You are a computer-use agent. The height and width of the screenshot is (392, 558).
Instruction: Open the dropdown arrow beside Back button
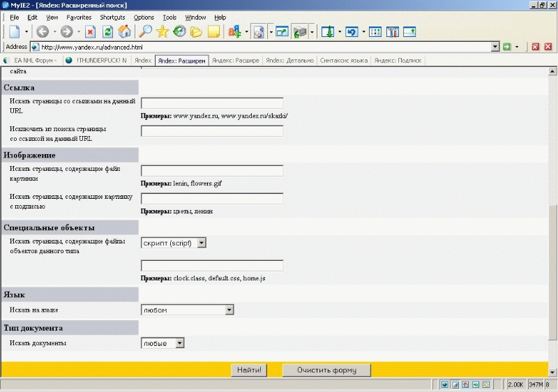[x=54, y=32]
